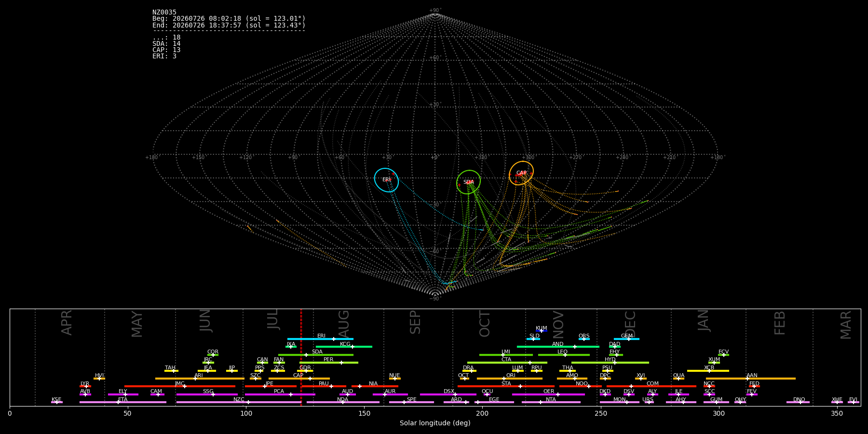
Task: Click the SDA radiant circle on the sky map
Action: tap(469, 182)
